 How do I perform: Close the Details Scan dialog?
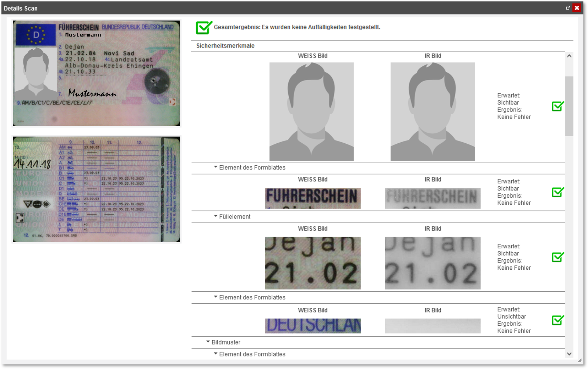pos(577,8)
